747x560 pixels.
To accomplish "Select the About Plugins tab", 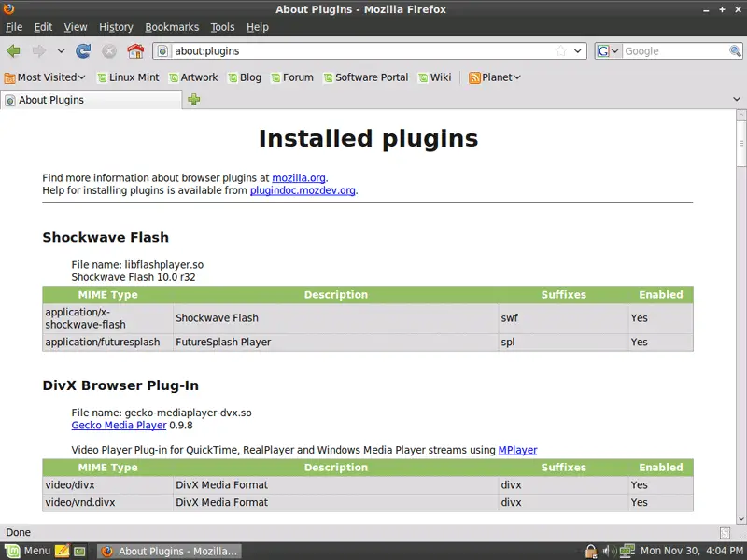I will (91, 100).
